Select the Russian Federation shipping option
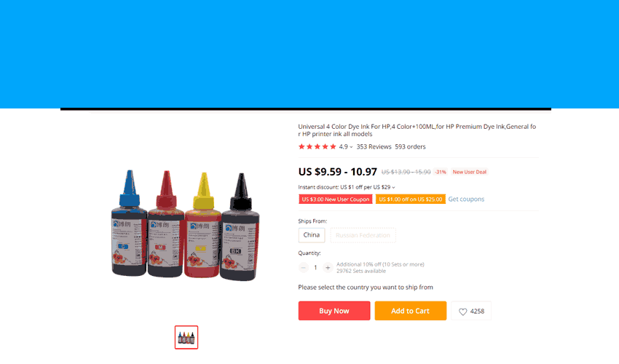The width and height of the screenshot is (619, 364). tap(363, 235)
